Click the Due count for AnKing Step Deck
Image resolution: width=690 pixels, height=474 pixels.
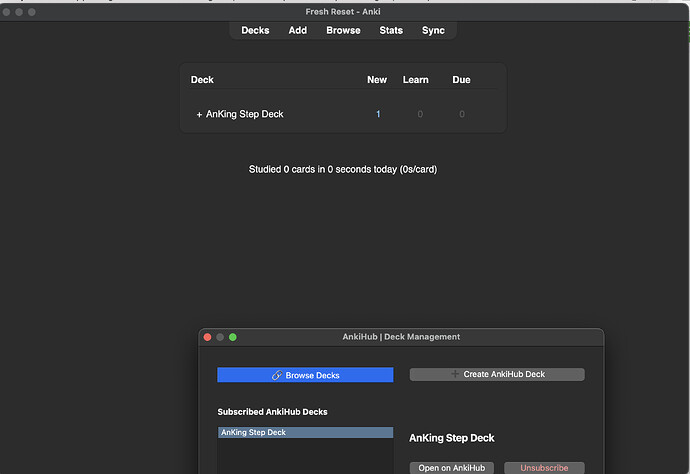pyautogui.click(x=462, y=114)
